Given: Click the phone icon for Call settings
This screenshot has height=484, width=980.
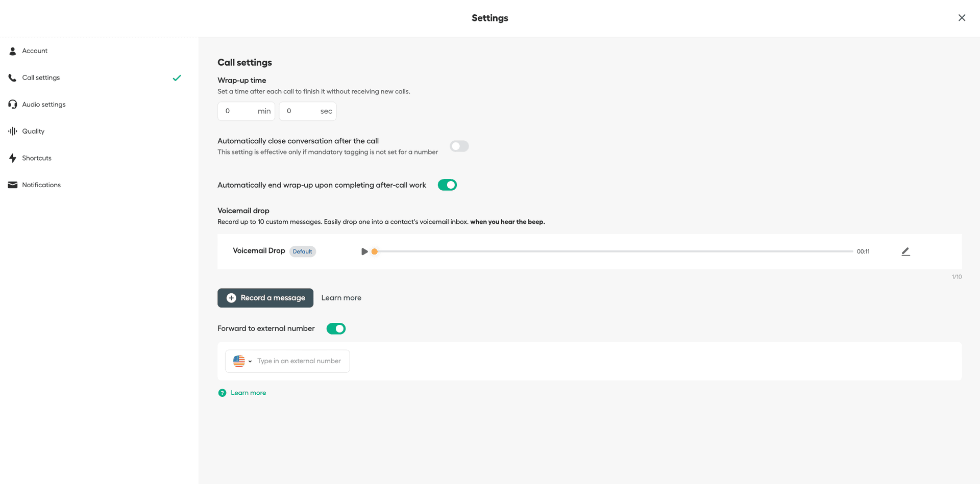Looking at the screenshot, I should [13, 78].
